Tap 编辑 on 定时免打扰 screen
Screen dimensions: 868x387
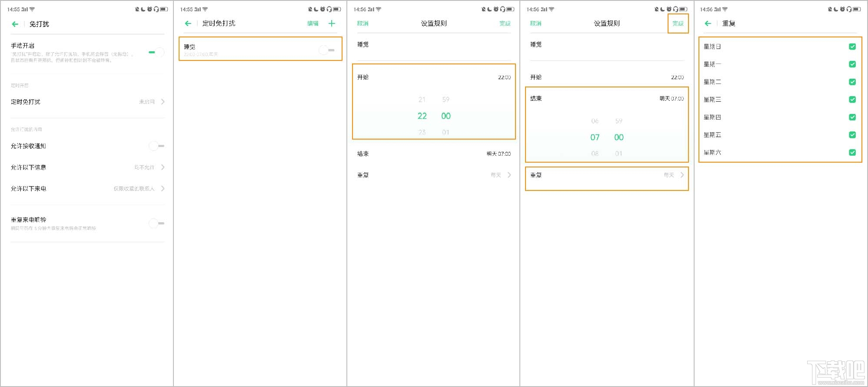point(313,23)
